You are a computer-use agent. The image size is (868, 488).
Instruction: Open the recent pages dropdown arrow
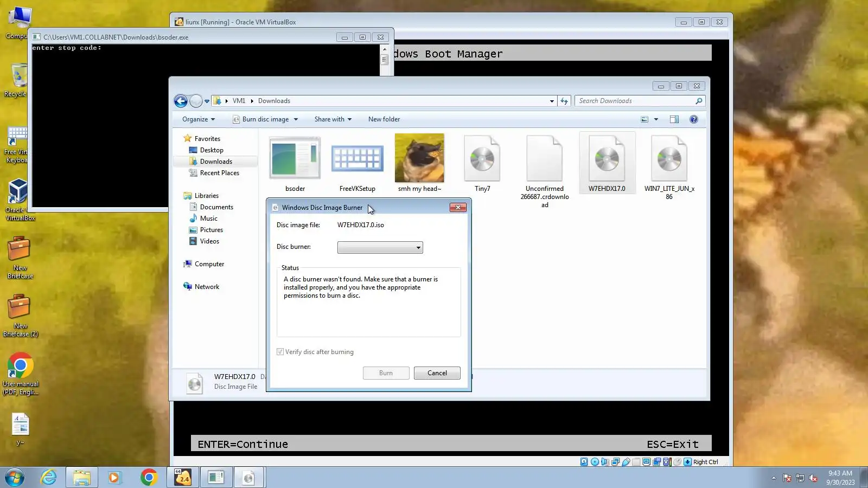coord(207,101)
